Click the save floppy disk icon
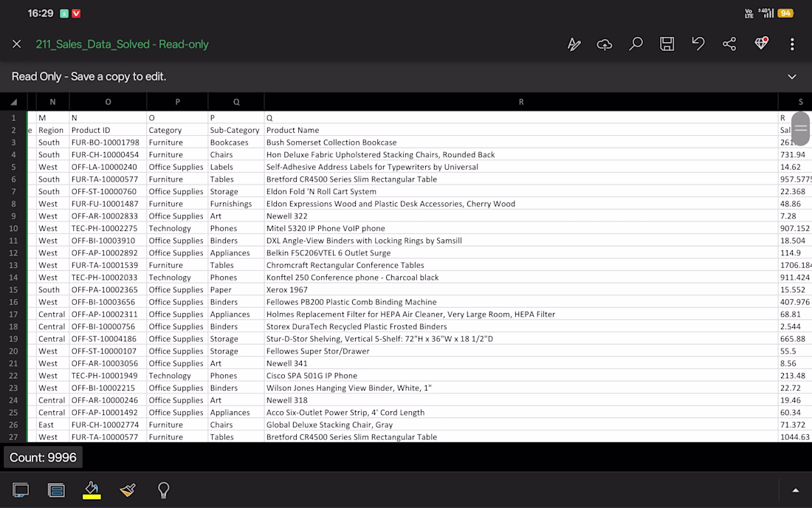 667,44
